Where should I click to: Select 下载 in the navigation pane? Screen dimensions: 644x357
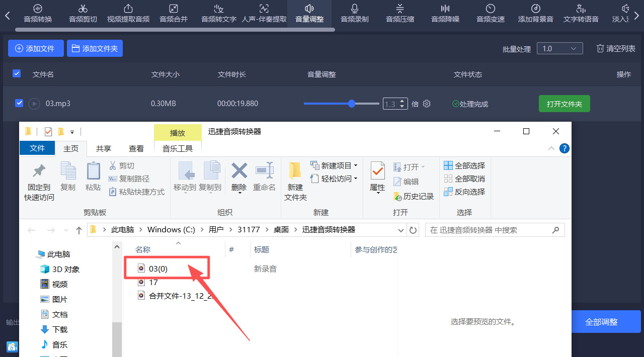point(54,329)
